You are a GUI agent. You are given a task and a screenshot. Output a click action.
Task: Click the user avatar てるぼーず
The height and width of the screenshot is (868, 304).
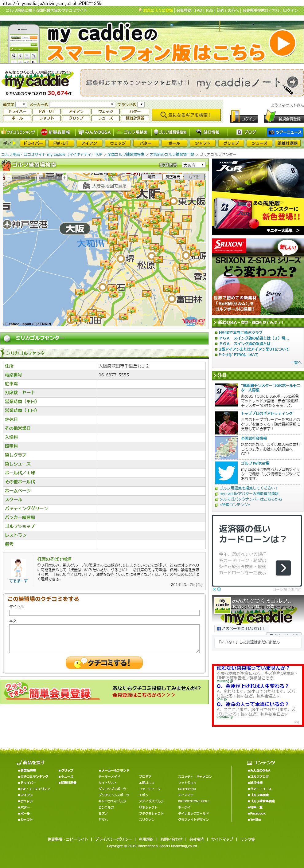coord(18,568)
